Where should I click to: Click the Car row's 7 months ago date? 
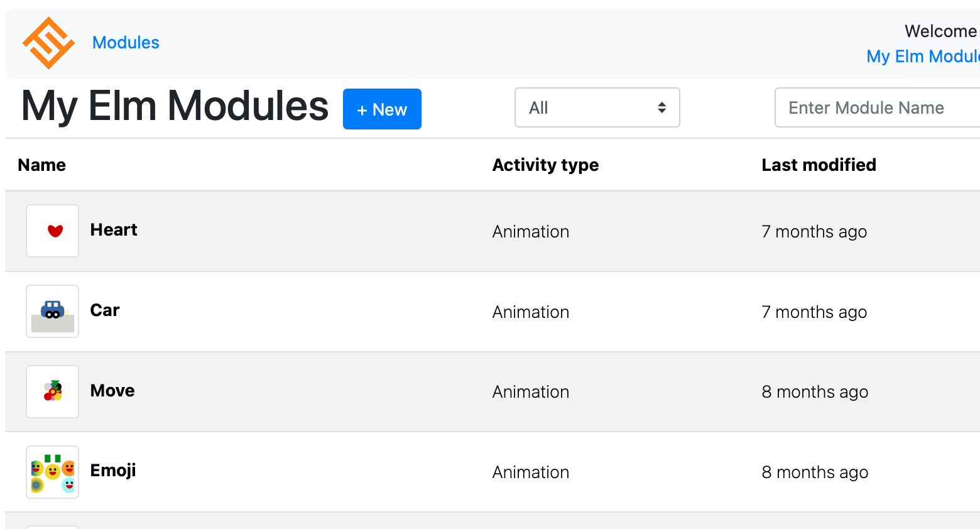pyautogui.click(x=814, y=312)
